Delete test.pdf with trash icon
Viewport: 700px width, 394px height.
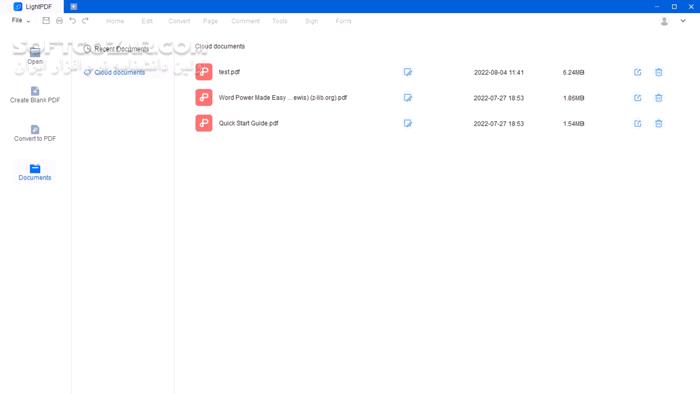coord(658,72)
